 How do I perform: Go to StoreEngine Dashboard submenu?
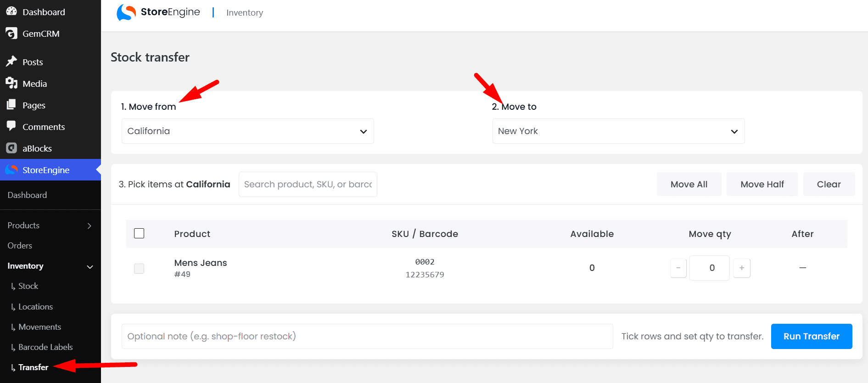coord(27,195)
